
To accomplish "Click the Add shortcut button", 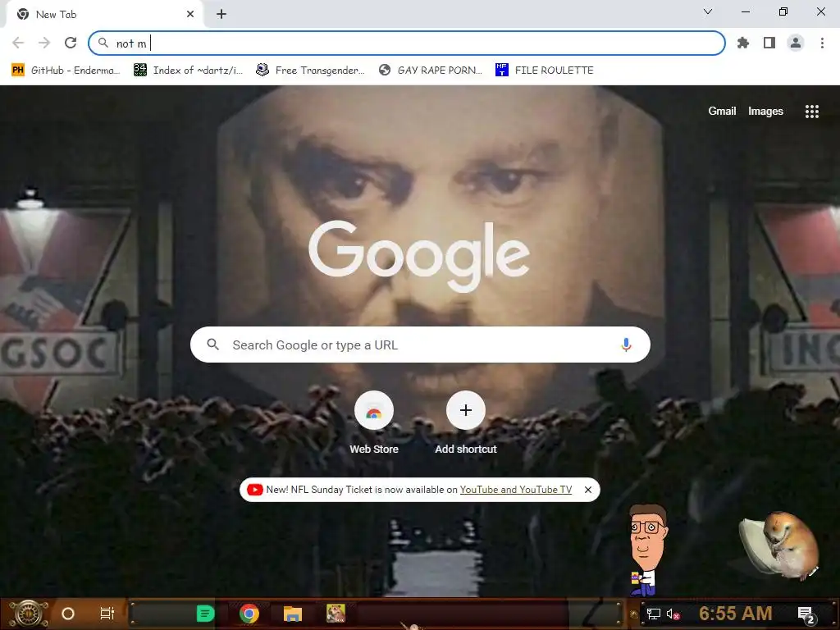I will pos(466,423).
